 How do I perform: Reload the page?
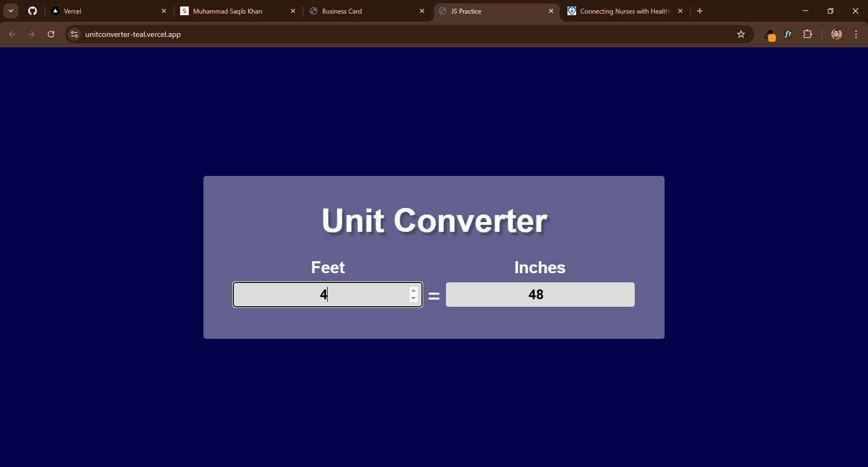[51, 34]
